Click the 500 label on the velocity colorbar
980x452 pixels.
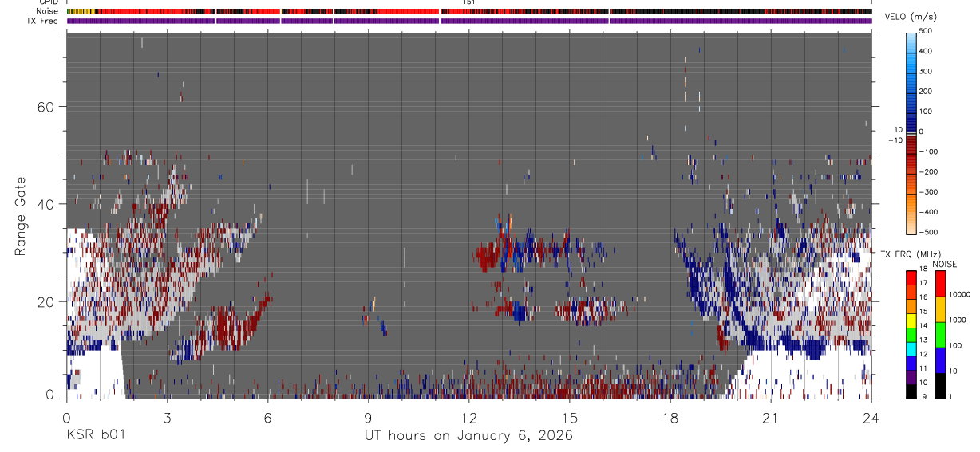pyautogui.click(x=926, y=31)
